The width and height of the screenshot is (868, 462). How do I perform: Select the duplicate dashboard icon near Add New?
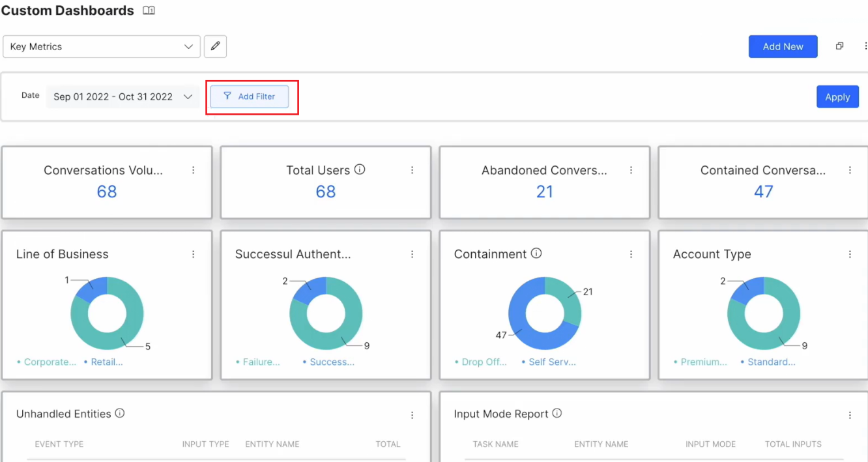point(839,46)
